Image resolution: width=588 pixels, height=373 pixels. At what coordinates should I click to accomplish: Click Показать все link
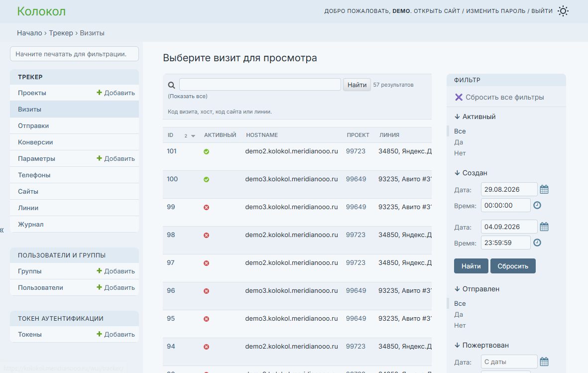188,96
